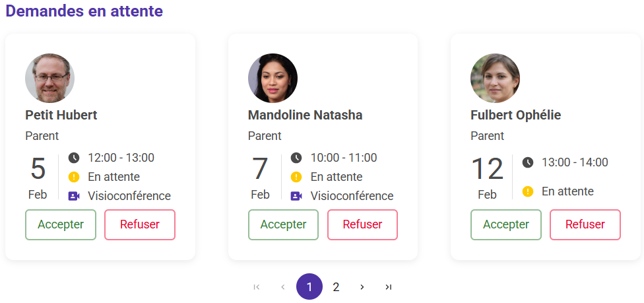The height and width of the screenshot is (303, 644).
Task: Select page 1 in the pagination
Action: pyautogui.click(x=309, y=286)
